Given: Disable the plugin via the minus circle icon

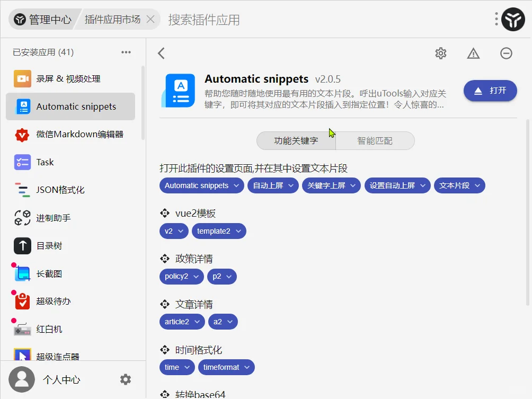Looking at the screenshot, I should (506, 53).
